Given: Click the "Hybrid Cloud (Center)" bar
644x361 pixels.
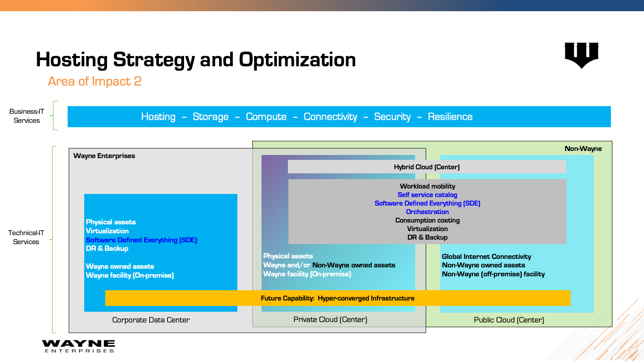Looking at the screenshot, I should click(x=427, y=167).
